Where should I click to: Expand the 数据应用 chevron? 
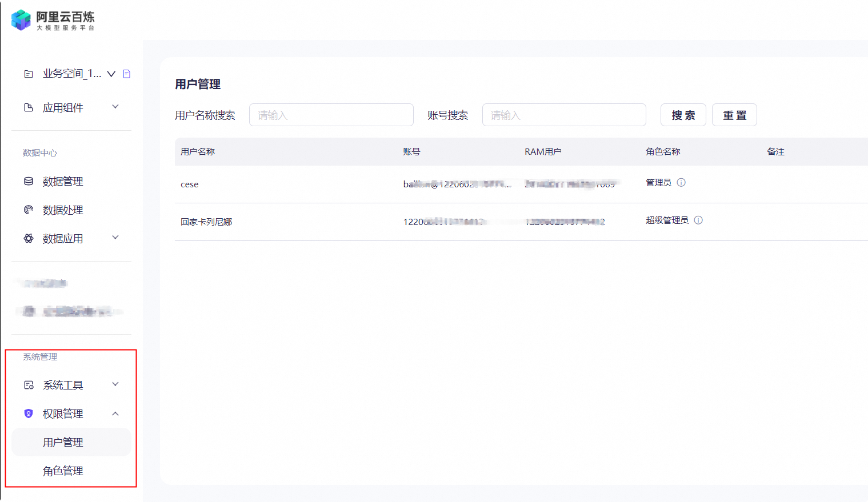tap(115, 238)
